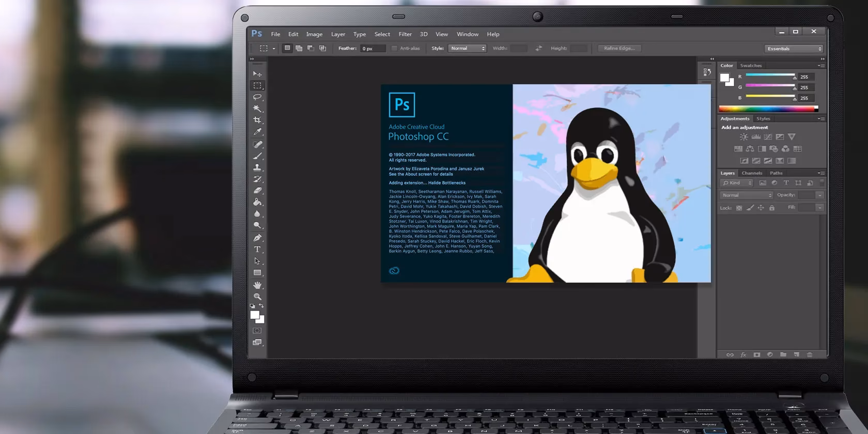Select the Eyedropper tool
This screenshot has width=868, height=434.
(257, 132)
